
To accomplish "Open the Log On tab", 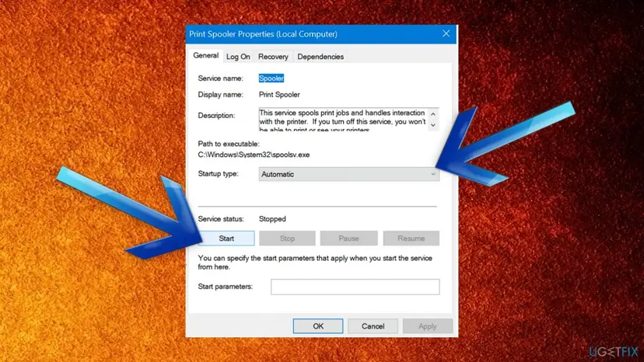I will tap(238, 57).
